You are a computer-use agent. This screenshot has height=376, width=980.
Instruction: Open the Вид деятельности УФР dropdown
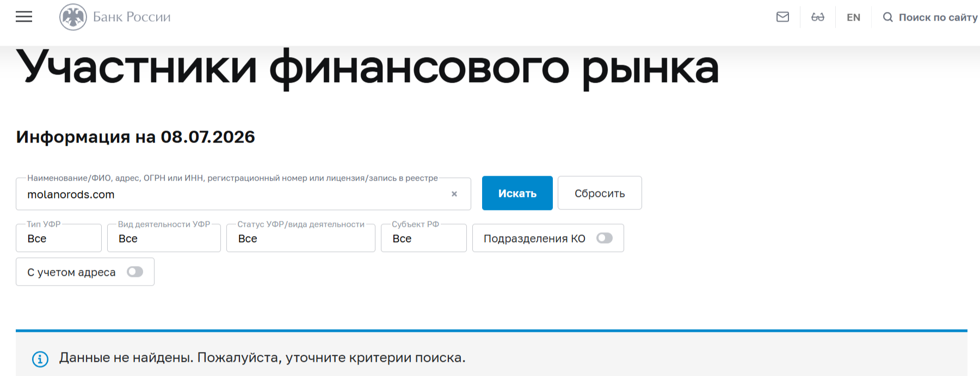tap(164, 238)
